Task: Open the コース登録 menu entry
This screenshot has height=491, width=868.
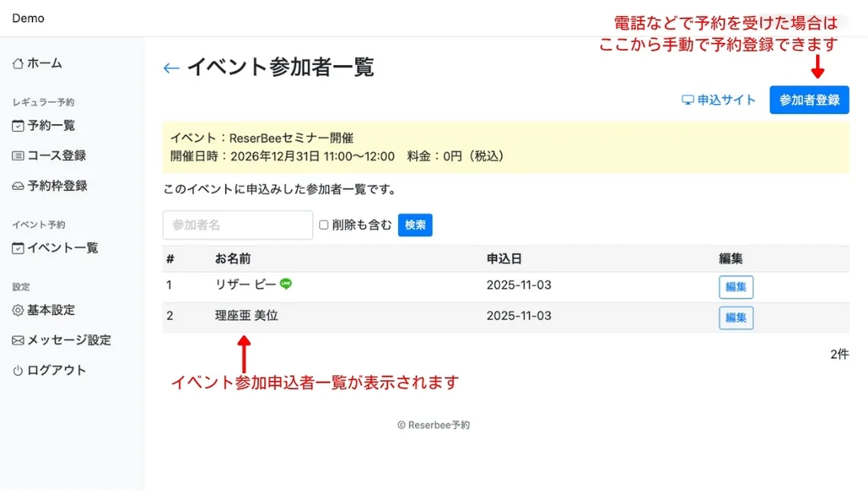Action: tap(57, 155)
